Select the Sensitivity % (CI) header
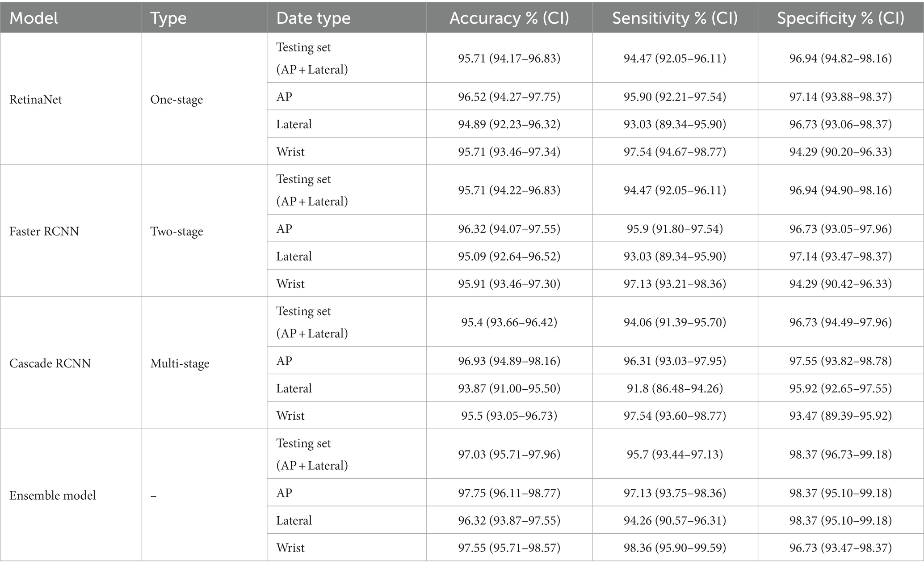This screenshot has height=569, width=924. pos(675,18)
